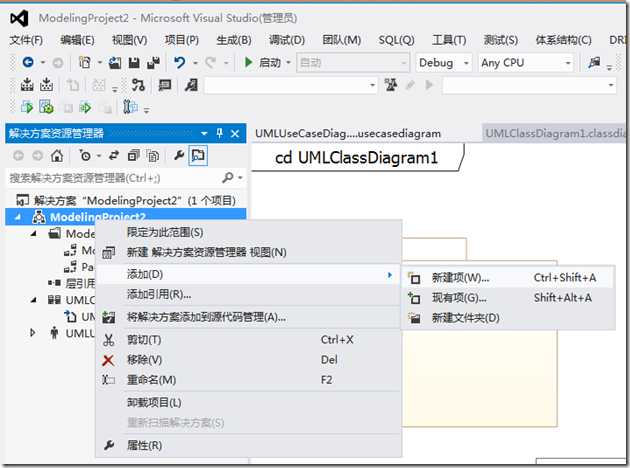630x468 pixels.
Task: Collapse the UMLC class diagram node
Action: pyautogui.click(x=34, y=300)
